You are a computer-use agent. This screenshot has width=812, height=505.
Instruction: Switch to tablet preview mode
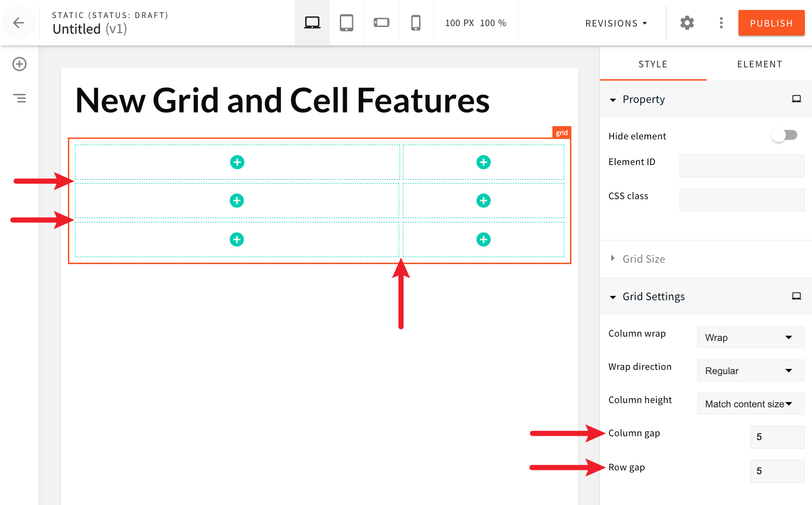point(346,22)
